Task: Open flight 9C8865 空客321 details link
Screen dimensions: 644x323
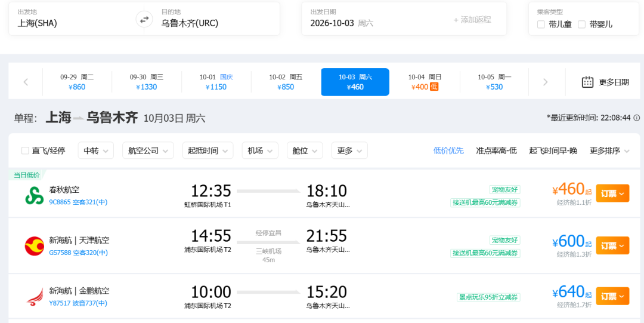Action: click(78, 202)
